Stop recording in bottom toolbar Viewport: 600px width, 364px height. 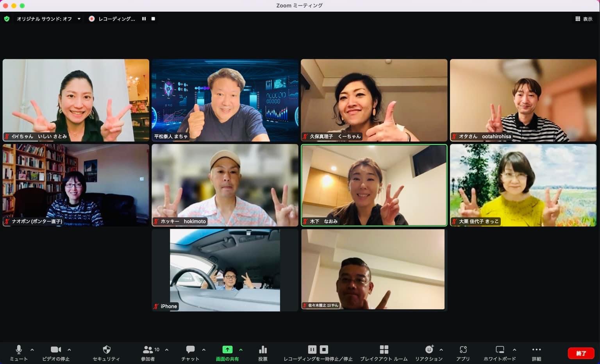(324, 349)
